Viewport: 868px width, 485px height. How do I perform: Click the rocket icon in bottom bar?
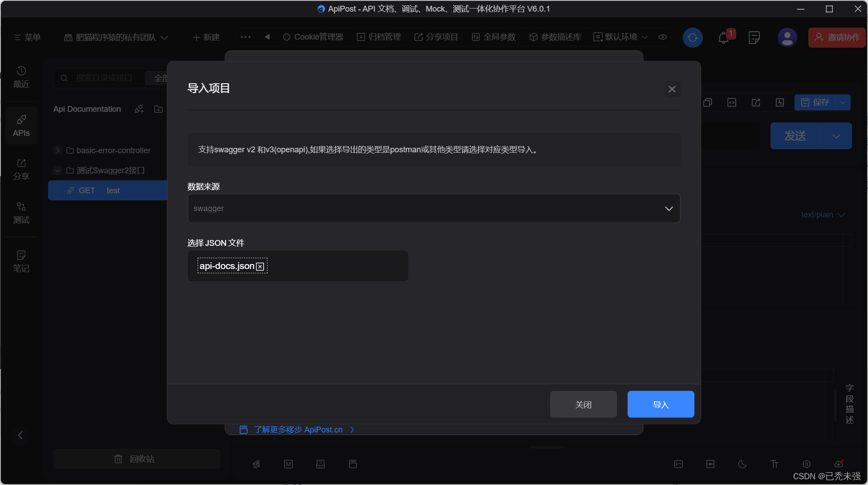click(256, 464)
